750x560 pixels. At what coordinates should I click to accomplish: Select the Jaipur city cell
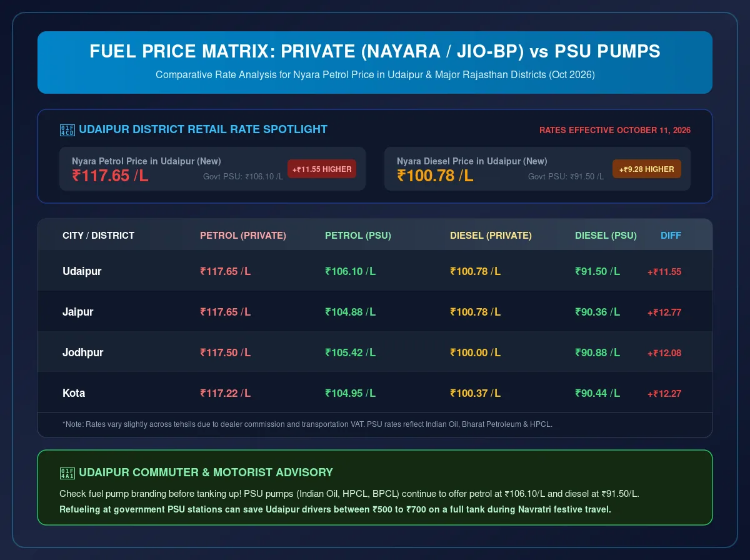tap(77, 312)
